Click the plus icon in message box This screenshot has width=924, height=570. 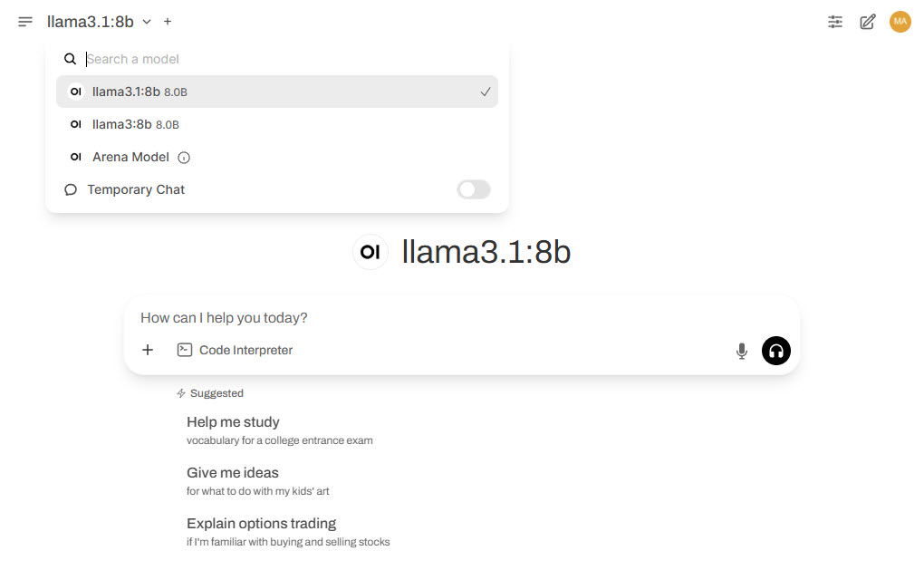pyautogui.click(x=148, y=350)
